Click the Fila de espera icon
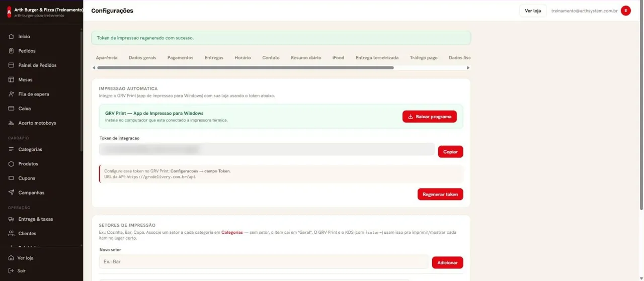This screenshot has width=644, height=281. coord(11,94)
